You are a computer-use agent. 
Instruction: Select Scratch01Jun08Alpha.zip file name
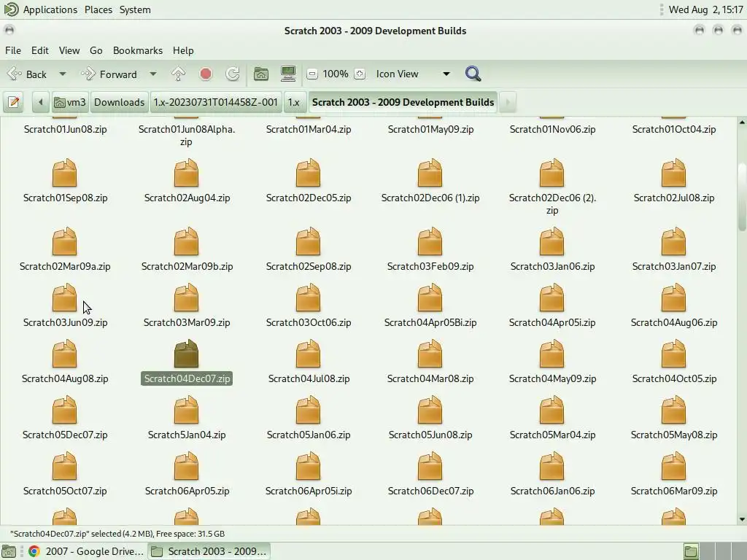(186, 135)
